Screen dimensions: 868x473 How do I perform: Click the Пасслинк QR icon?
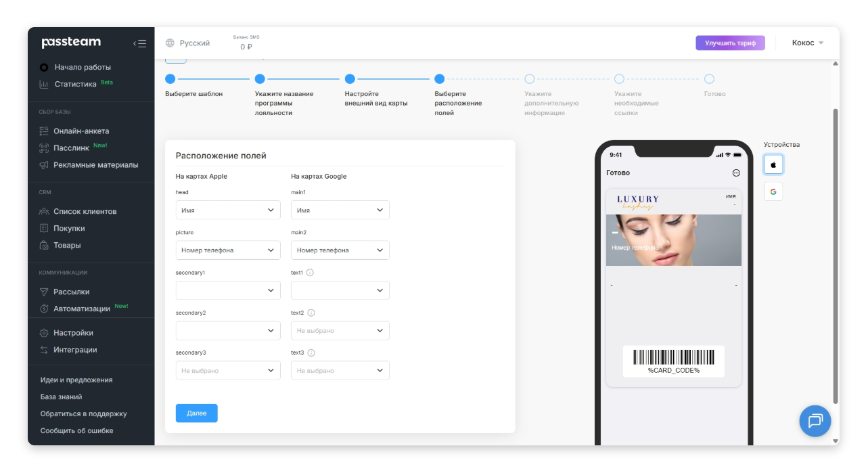click(44, 148)
